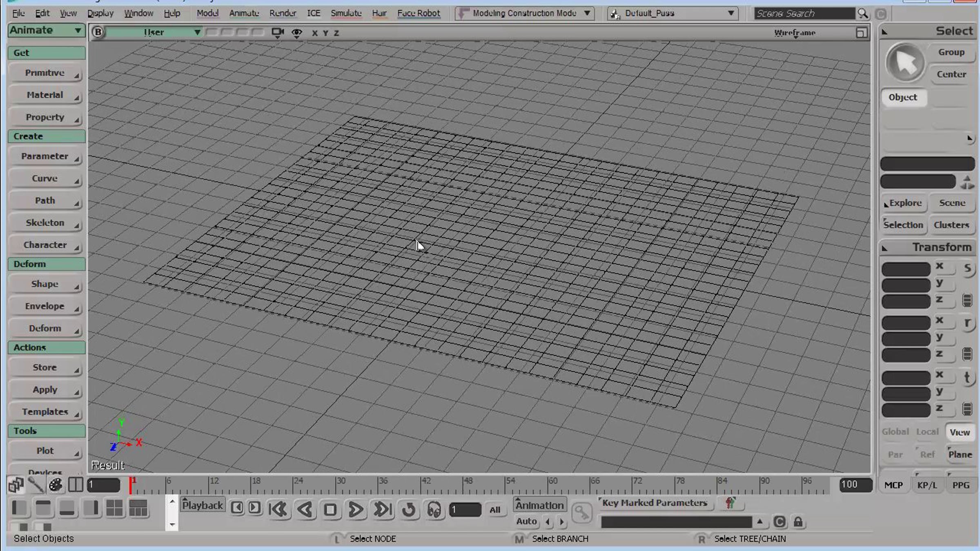Click the C icon next to the lock
980x551 pixels.
tap(779, 522)
